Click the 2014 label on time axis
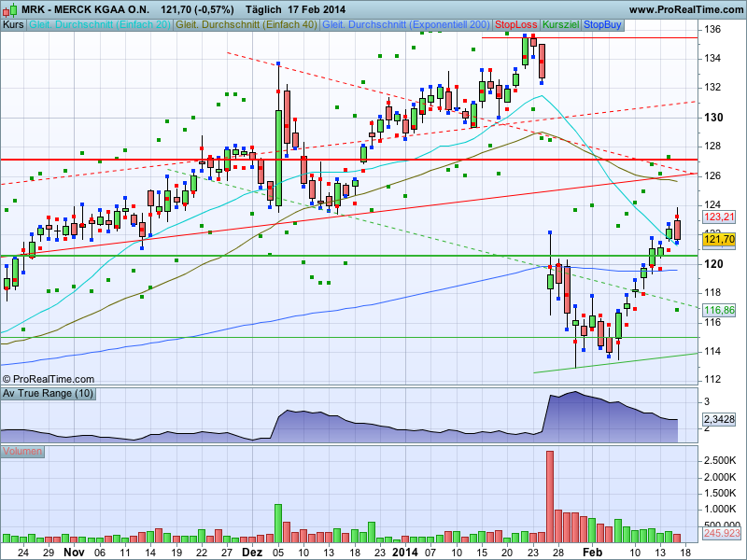The width and height of the screenshot is (747, 560). [x=405, y=553]
